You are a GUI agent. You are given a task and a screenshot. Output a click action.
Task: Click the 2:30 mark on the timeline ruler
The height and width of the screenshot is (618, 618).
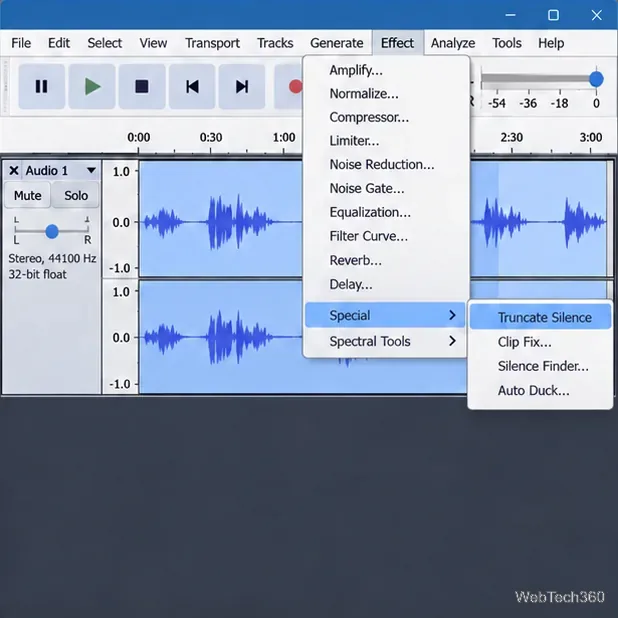(512, 138)
